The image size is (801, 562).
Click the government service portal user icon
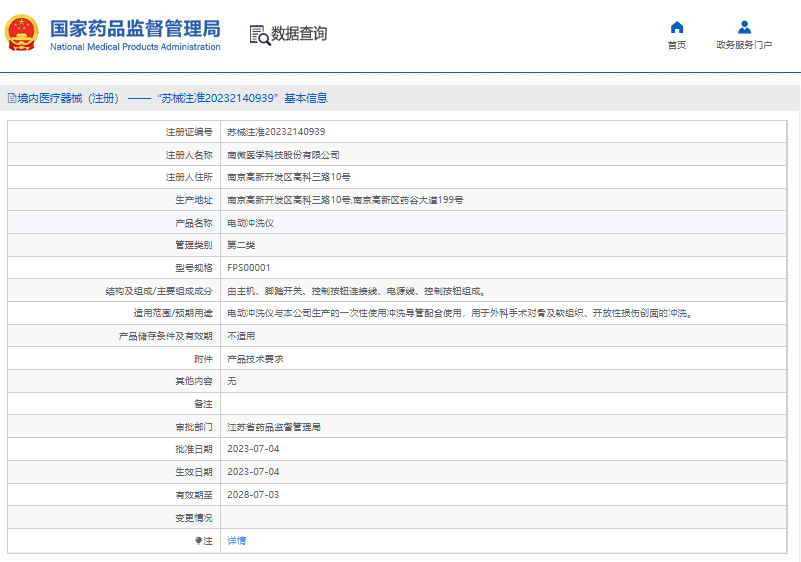click(x=744, y=27)
